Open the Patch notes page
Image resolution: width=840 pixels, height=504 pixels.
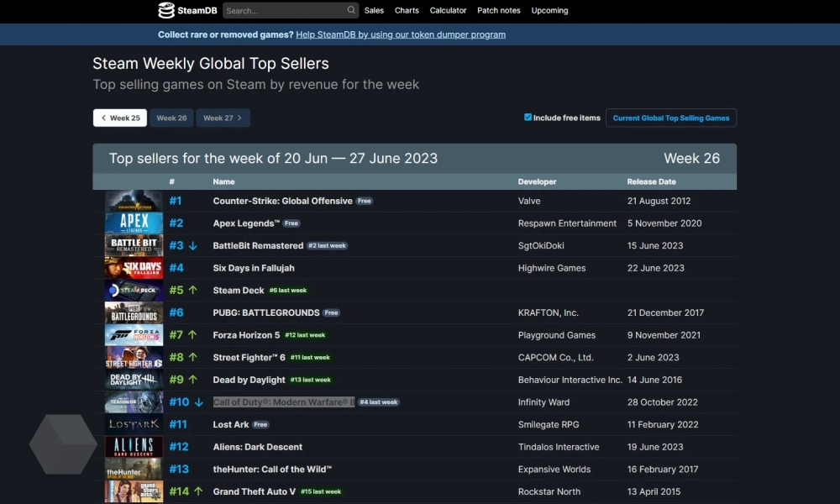tap(498, 11)
